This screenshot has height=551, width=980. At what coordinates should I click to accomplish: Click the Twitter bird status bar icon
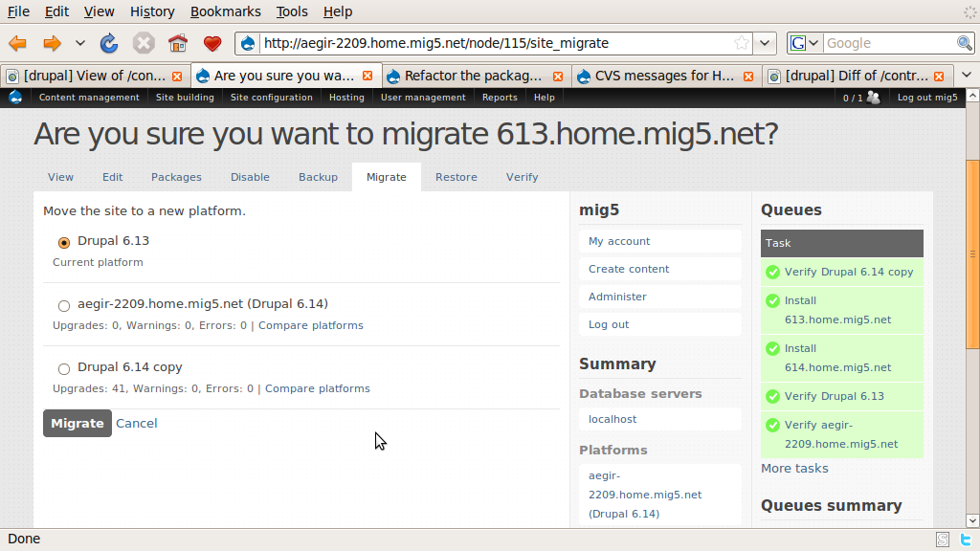pyautogui.click(x=966, y=540)
